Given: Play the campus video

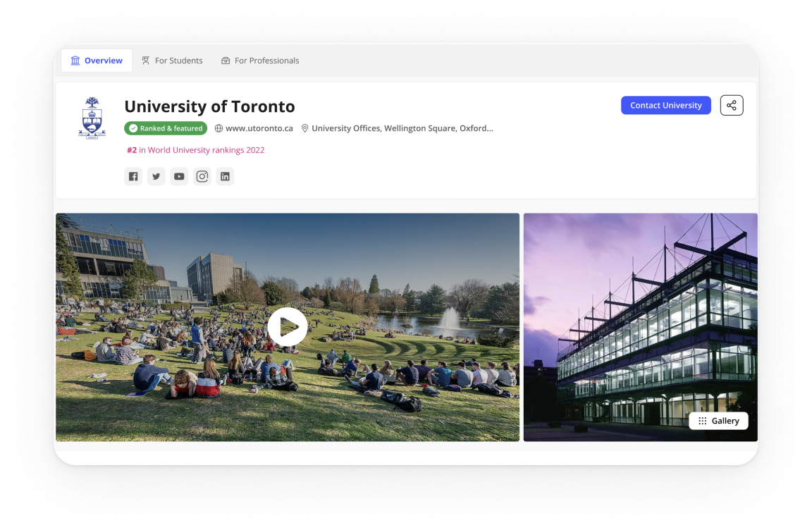Looking at the screenshot, I should 288,327.
